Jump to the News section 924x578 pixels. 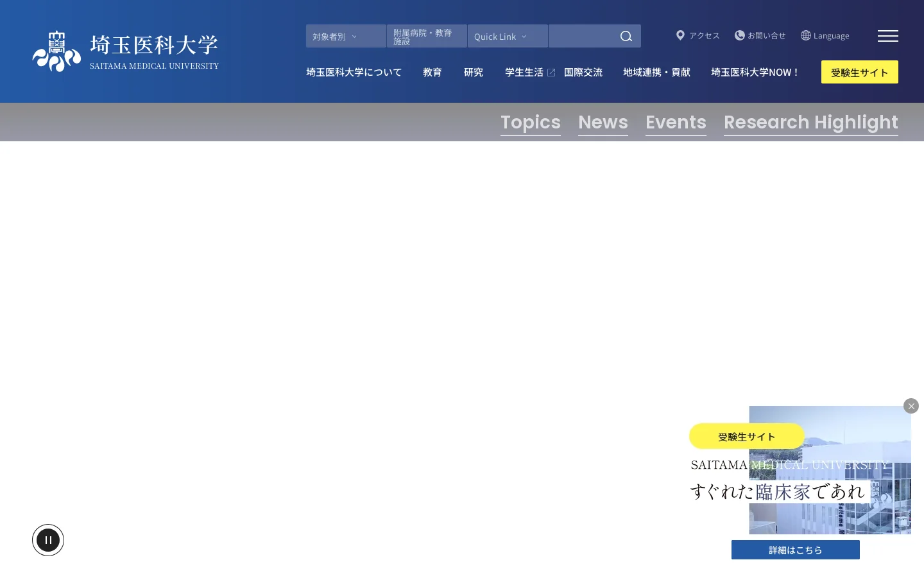[603, 122]
